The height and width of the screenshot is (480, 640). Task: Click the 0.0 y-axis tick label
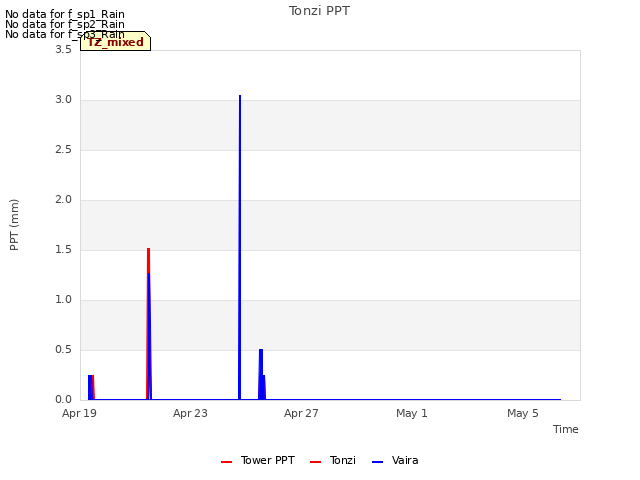click(64, 399)
